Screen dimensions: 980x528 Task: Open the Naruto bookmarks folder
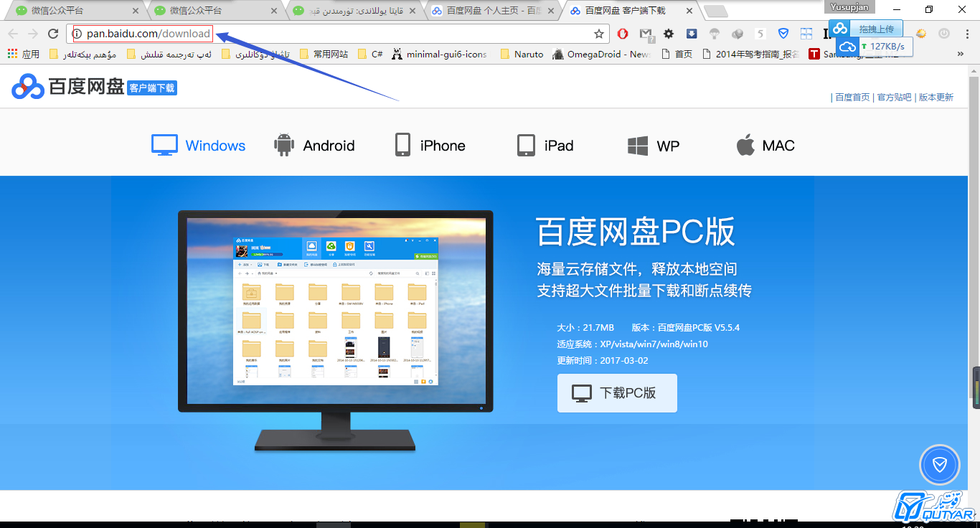(x=522, y=54)
